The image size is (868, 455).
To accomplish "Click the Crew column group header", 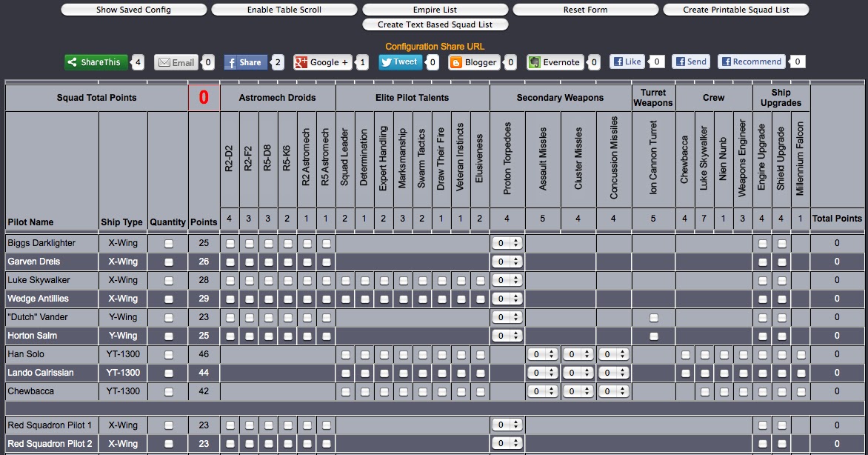I will pyautogui.click(x=713, y=98).
